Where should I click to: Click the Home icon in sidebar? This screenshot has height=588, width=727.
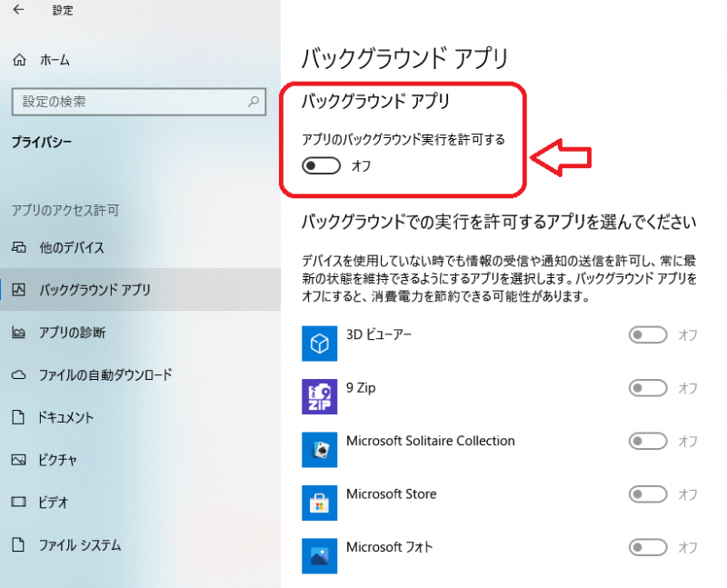click(19, 60)
